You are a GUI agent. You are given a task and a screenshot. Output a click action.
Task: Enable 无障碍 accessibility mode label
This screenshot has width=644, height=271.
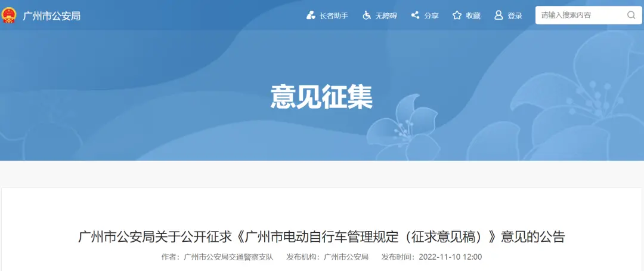(386, 16)
